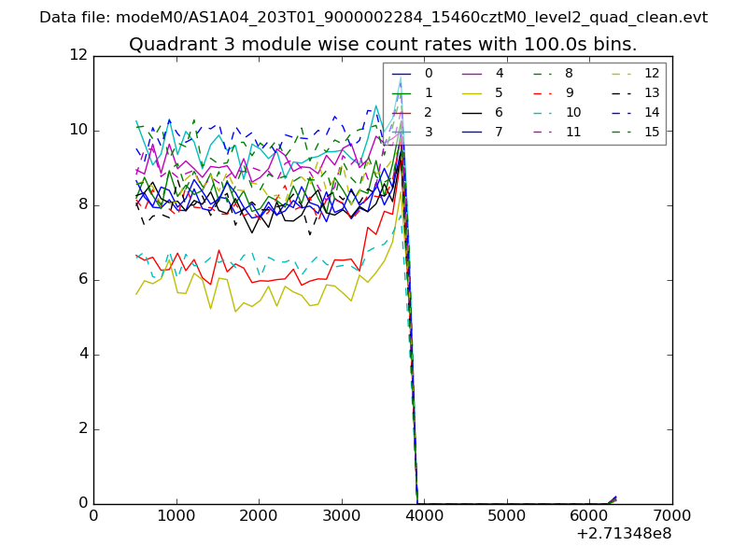Click x-axis tick label 1000
Viewport: 747px width, 560px height.
tap(176, 514)
